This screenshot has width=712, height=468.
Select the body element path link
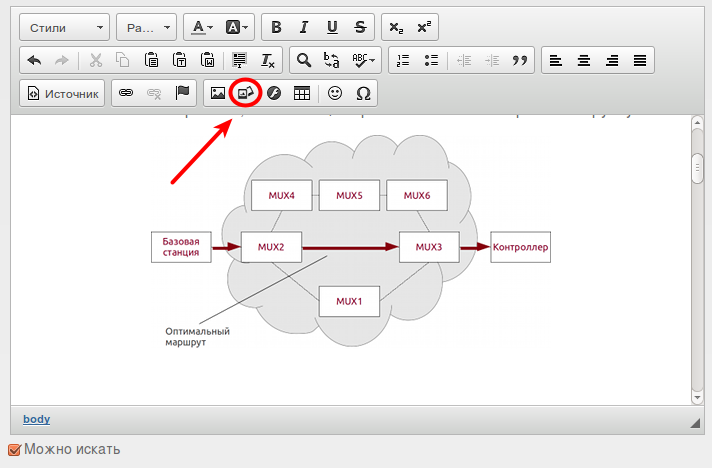point(36,419)
